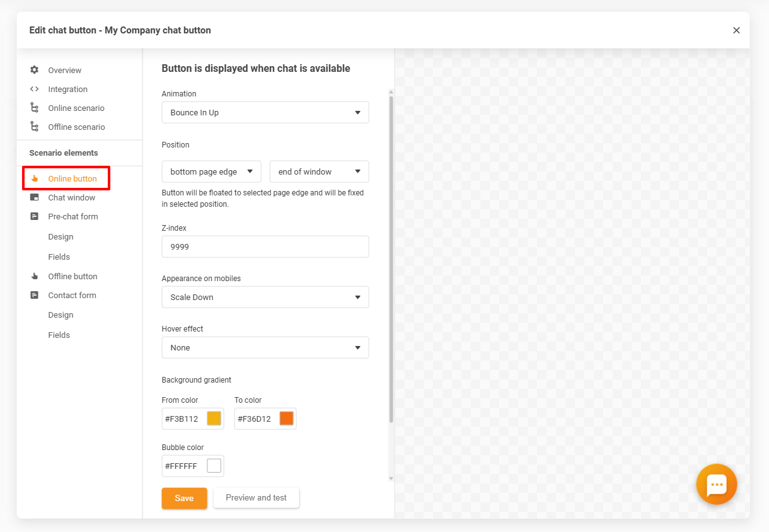Click the Overview gear icon
This screenshot has width=769, height=532.
pos(35,70)
